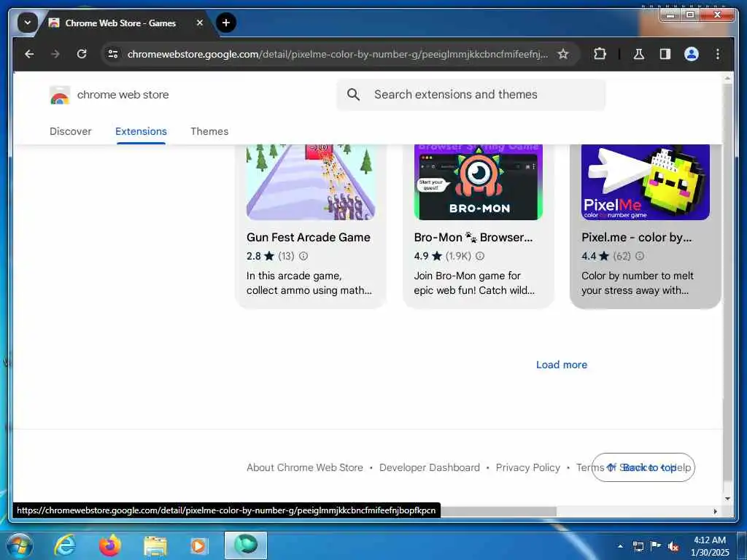
Task: Open the Bro-Mon thumbnail image
Action: (x=479, y=182)
